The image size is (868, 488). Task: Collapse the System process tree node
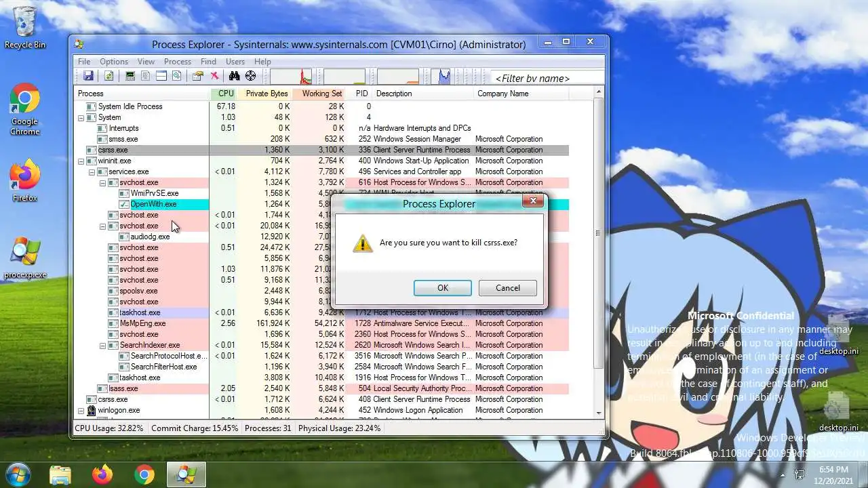81,117
